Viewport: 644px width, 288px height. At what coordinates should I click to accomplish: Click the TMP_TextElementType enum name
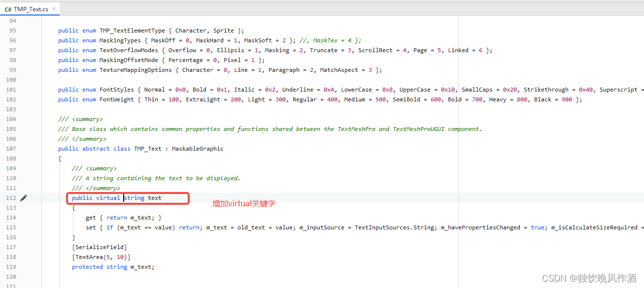pos(133,31)
